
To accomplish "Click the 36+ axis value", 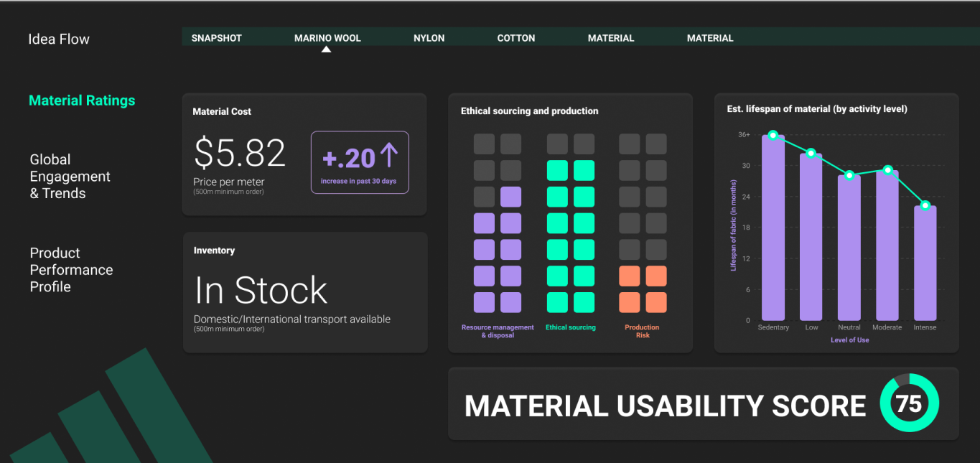I will [744, 135].
